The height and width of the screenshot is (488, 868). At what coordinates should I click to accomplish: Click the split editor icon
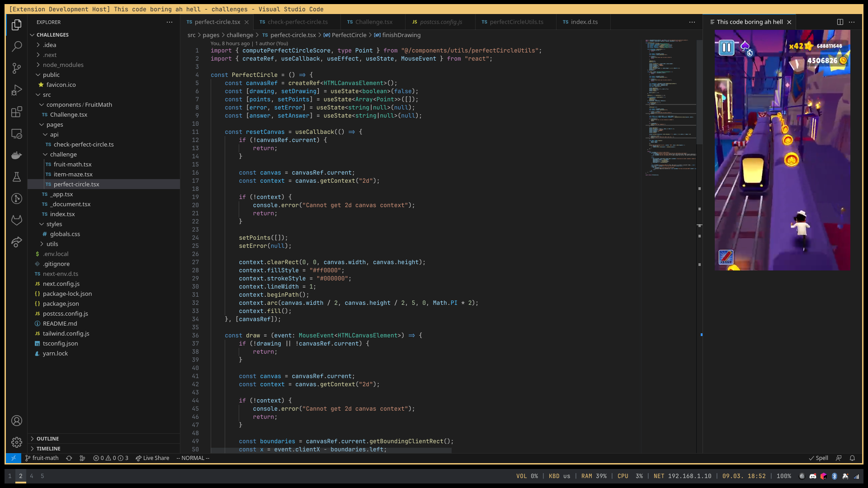[x=840, y=22]
